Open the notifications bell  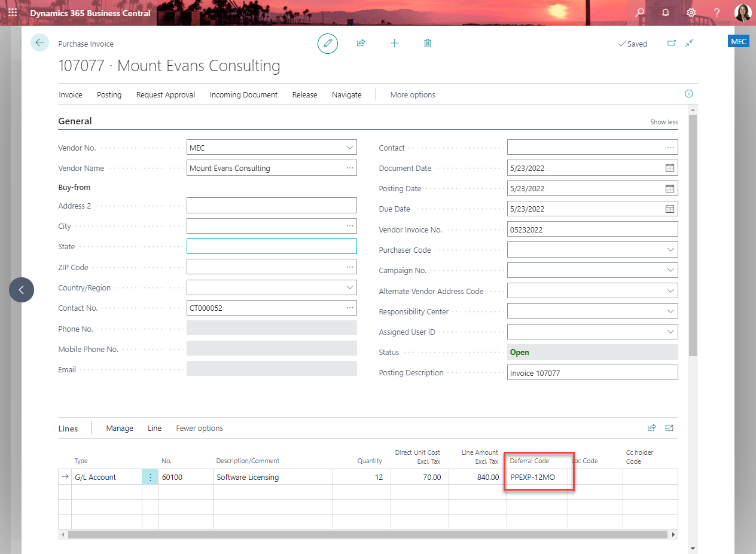(666, 13)
